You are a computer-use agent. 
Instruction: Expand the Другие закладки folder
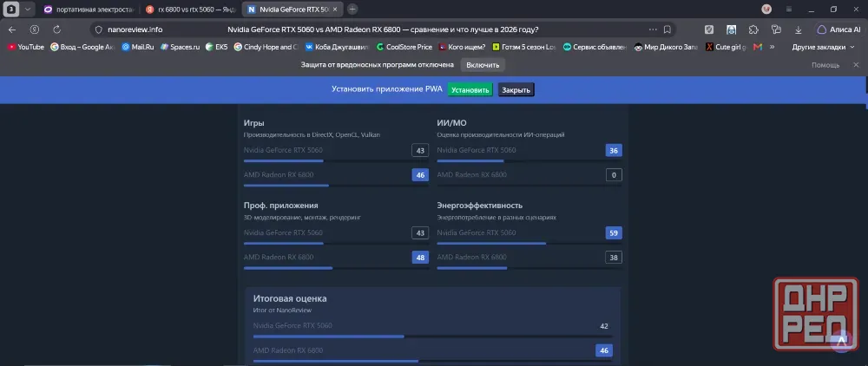(x=823, y=47)
